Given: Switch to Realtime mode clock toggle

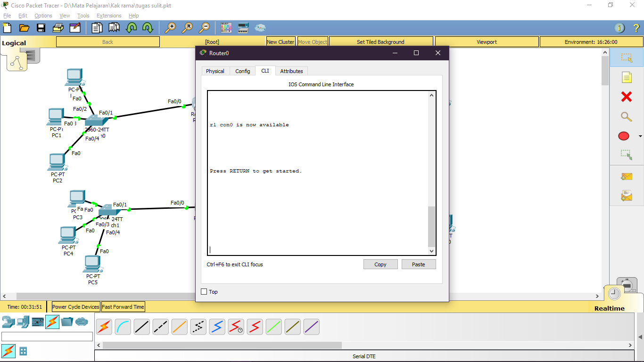Looking at the screenshot, I should coord(613,293).
